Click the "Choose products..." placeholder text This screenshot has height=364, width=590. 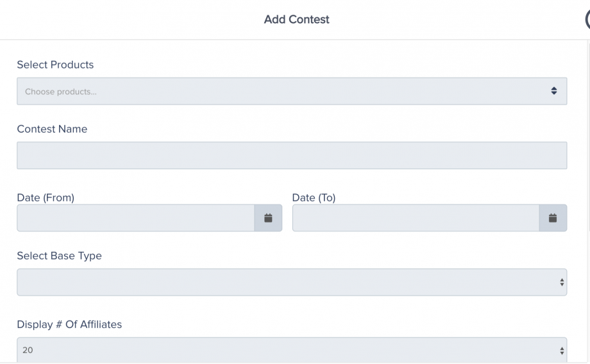61,92
